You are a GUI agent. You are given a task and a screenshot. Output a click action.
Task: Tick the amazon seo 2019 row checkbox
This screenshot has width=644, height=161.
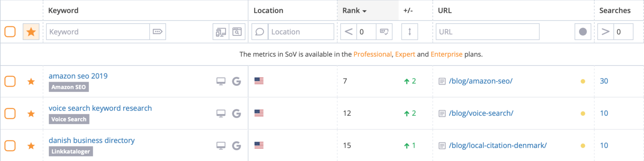pyautogui.click(x=10, y=81)
